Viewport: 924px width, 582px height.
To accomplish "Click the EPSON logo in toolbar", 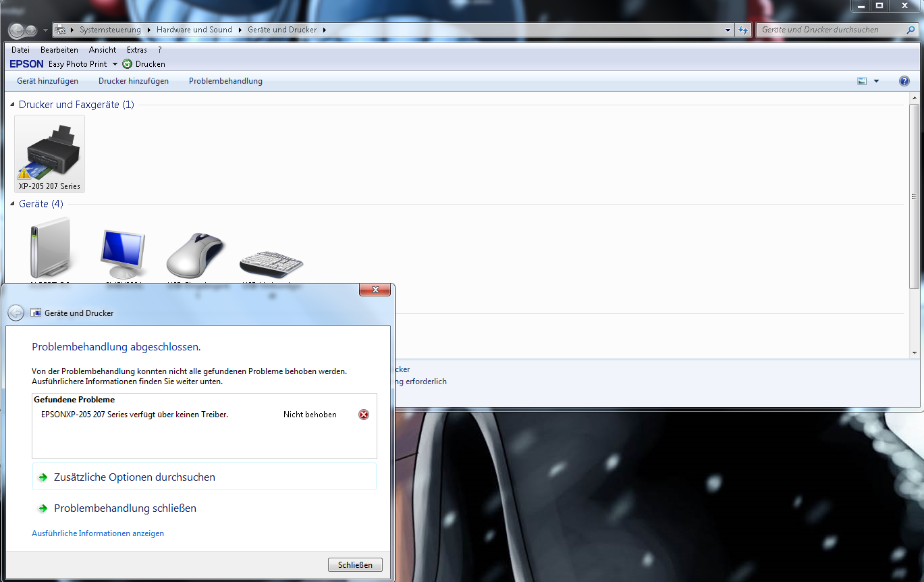I will 26,64.
